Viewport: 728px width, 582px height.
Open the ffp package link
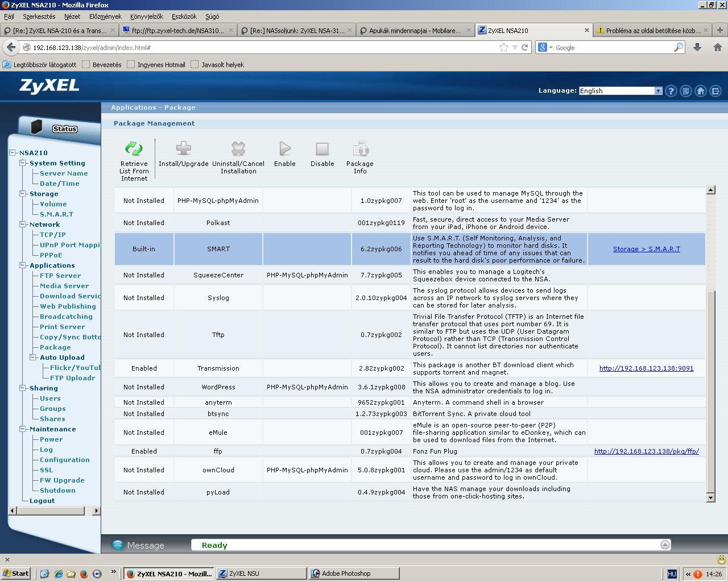[647, 451]
